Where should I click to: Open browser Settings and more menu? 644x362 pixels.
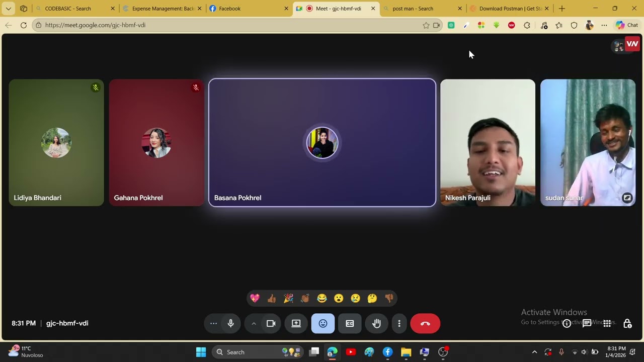(604, 25)
